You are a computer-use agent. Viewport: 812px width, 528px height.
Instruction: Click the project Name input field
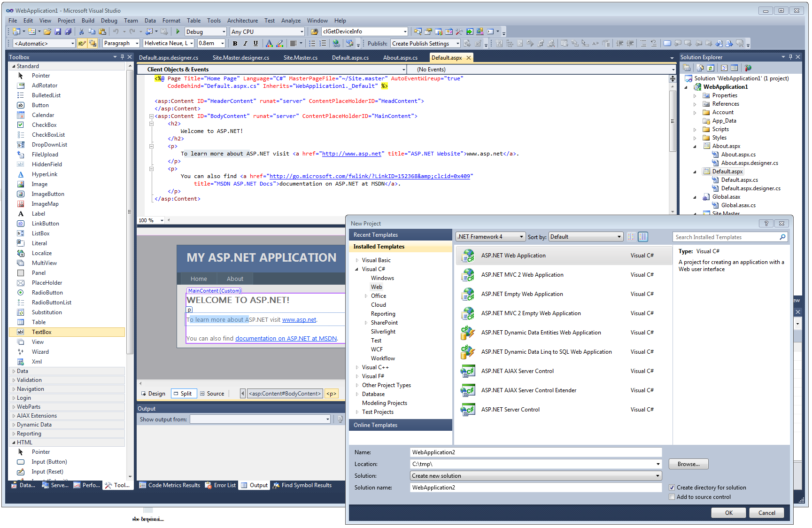tap(536, 452)
